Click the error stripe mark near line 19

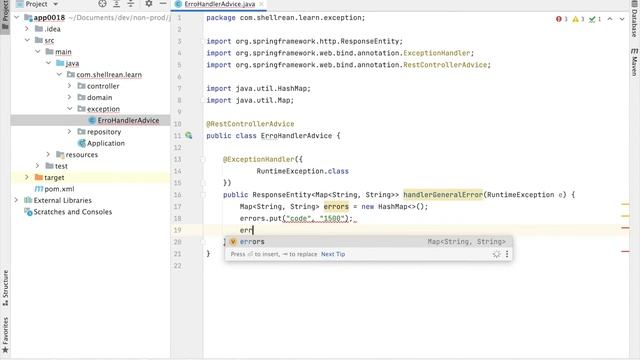[x=625, y=228]
